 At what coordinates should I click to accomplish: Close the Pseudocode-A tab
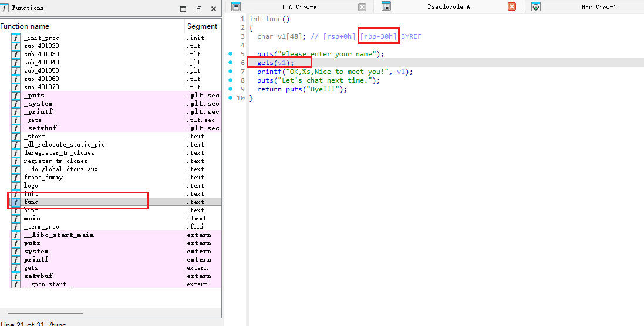[x=512, y=7]
